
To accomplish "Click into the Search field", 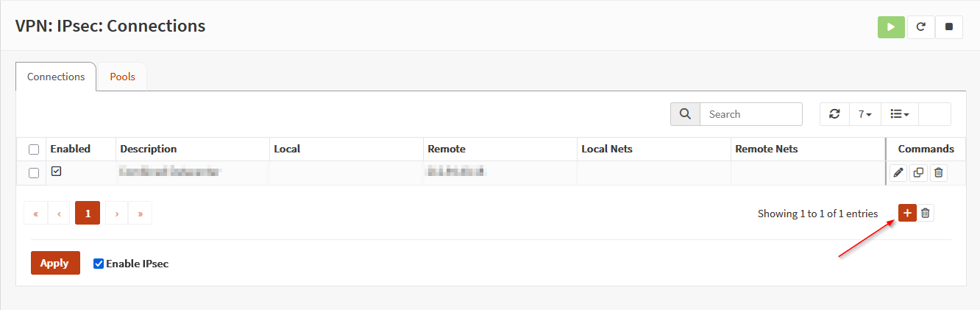I will (750, 114).
